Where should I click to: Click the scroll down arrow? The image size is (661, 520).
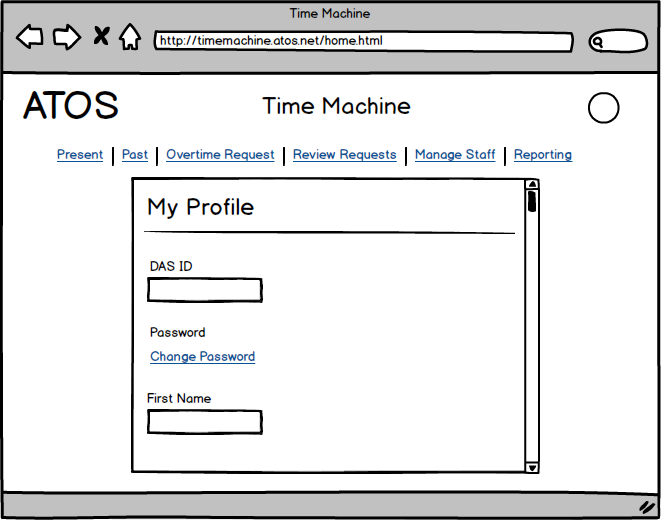click(532, 466)
